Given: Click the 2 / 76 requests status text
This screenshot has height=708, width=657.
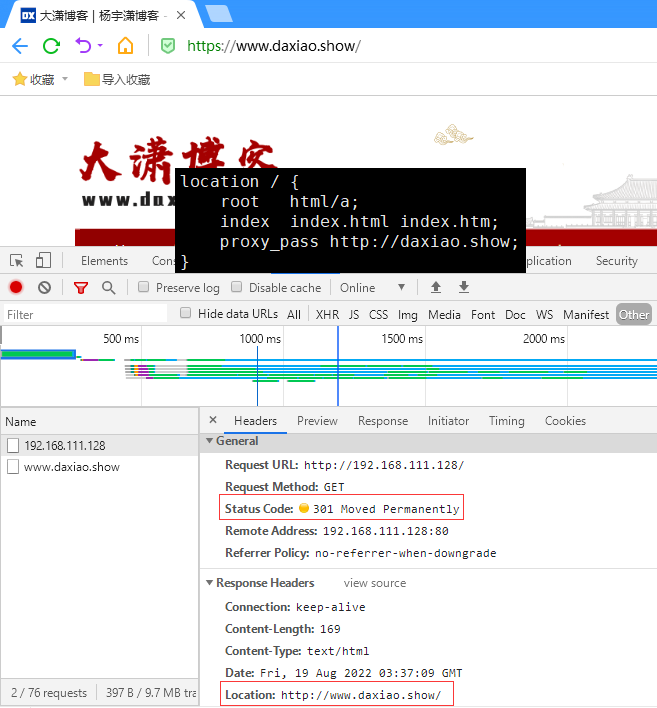Looking at the screenshot, I should tap(49, 693).
